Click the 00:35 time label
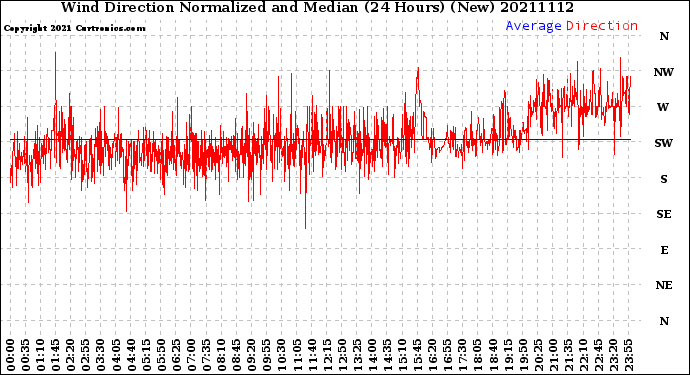Image resolution: width=690 pixels, height=375 pixels. click(x=26, y=355)
